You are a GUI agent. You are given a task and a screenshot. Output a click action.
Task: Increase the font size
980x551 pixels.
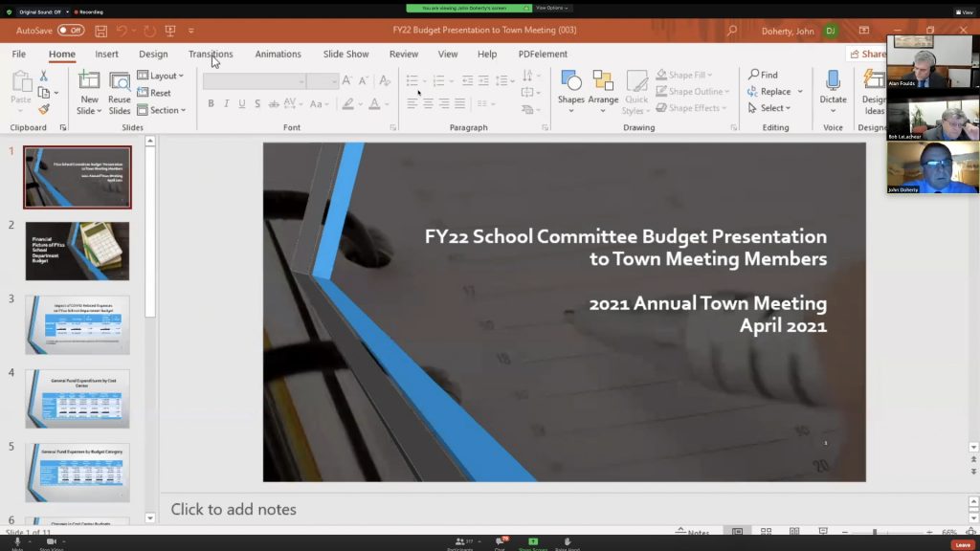346,80
